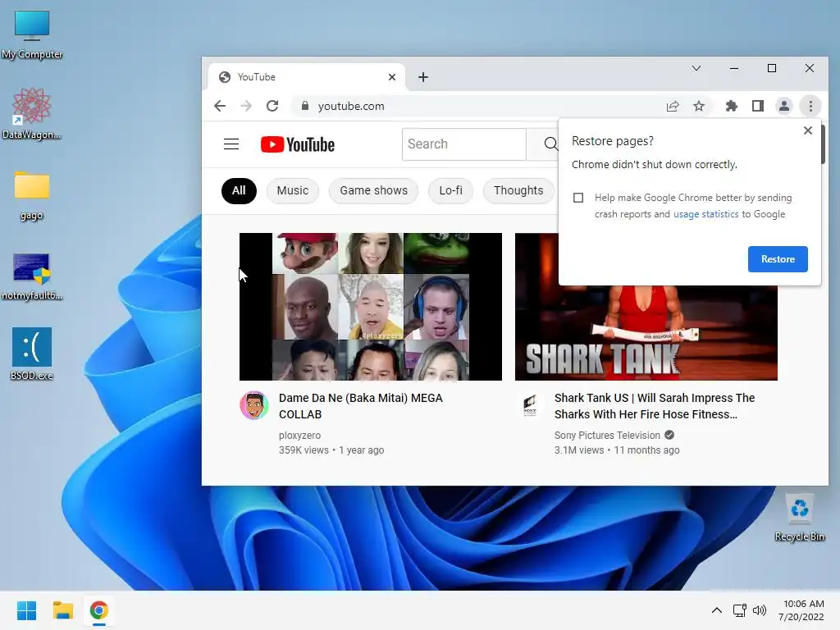The height and width of the screenshot is (630, 840).
Task: Select the My Computer desktop icon
Action: click(x=32, y=34)
